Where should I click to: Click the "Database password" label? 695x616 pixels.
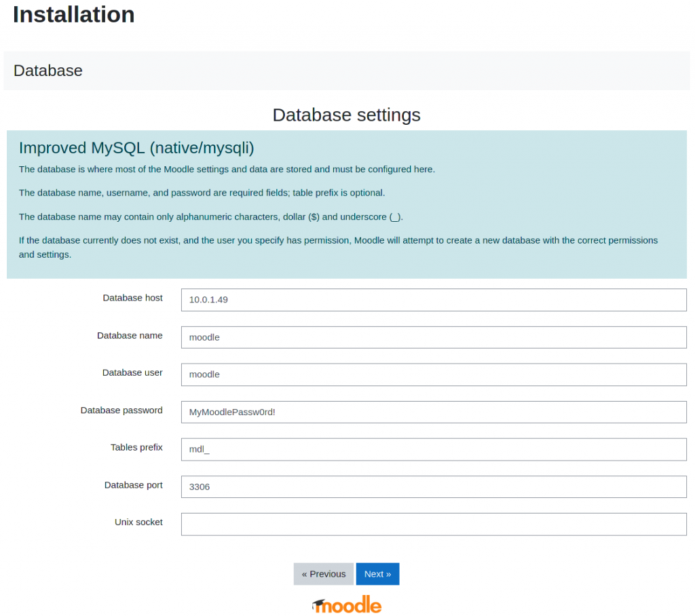(x=121, y=410)
